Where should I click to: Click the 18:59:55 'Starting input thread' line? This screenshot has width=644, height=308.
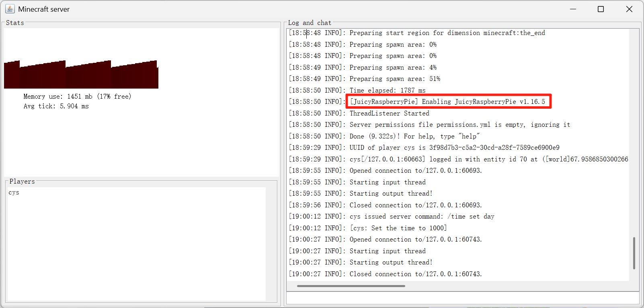click(x=357, y=182)
